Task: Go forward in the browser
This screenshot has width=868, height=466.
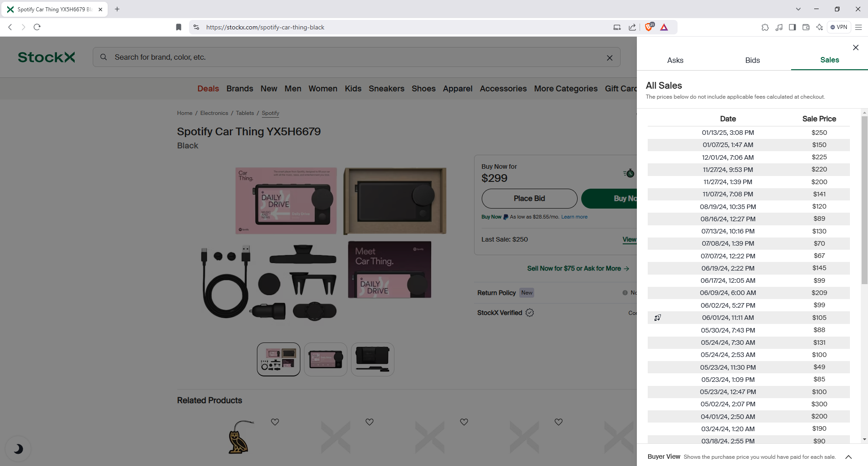Action: pos(24,27)
